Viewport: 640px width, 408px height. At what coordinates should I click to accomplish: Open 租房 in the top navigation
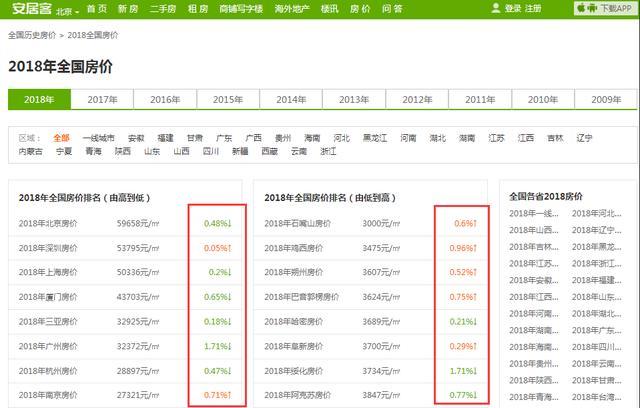[x=198, y=9]
